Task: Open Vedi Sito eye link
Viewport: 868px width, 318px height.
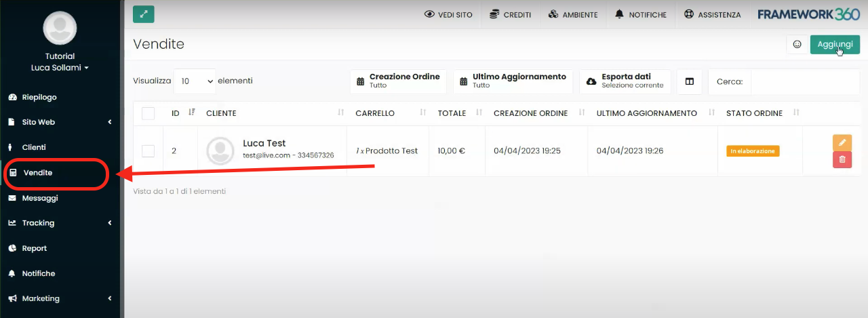Action: tap(448, 14)
